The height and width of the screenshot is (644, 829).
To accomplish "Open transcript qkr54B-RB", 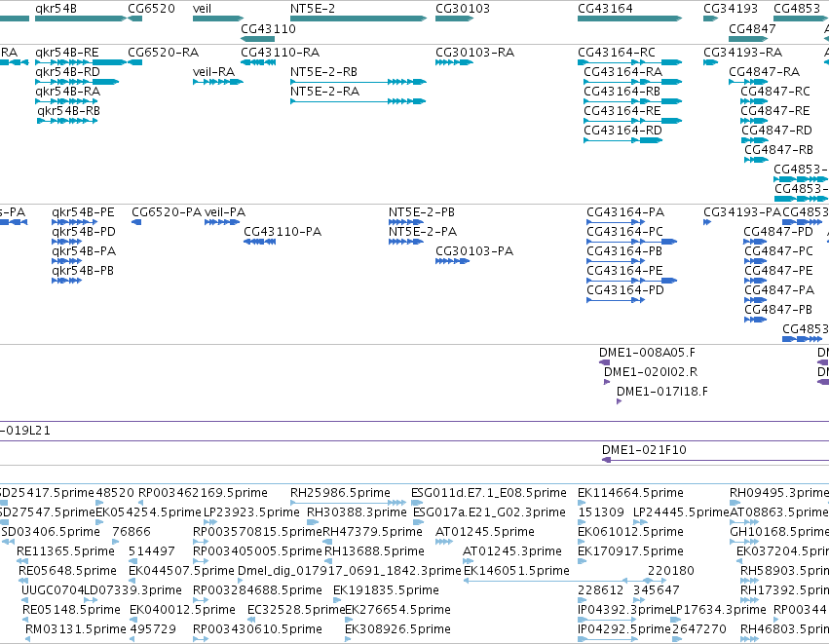I will pos(69,111).
